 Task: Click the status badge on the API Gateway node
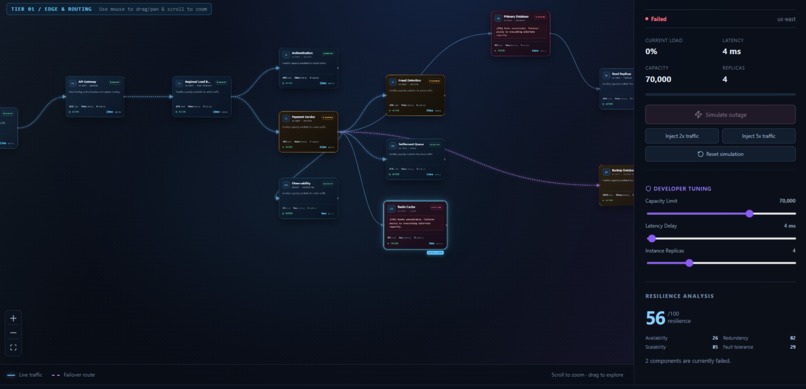(114, 82)
